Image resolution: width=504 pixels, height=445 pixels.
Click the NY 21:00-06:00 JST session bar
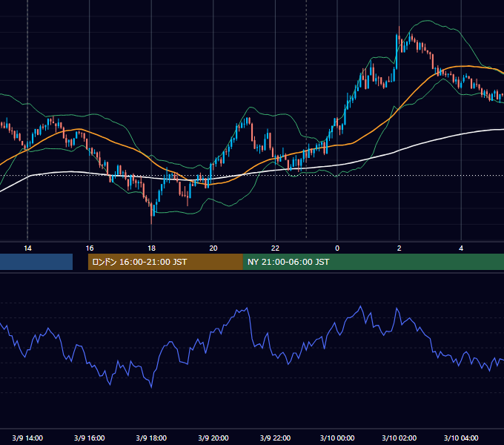coord(373,262)
